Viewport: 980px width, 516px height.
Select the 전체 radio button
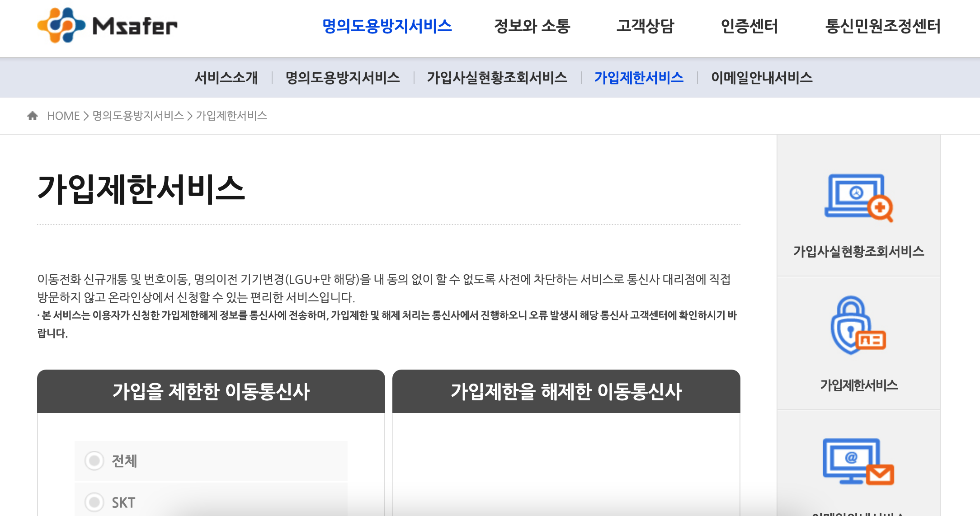94,461
